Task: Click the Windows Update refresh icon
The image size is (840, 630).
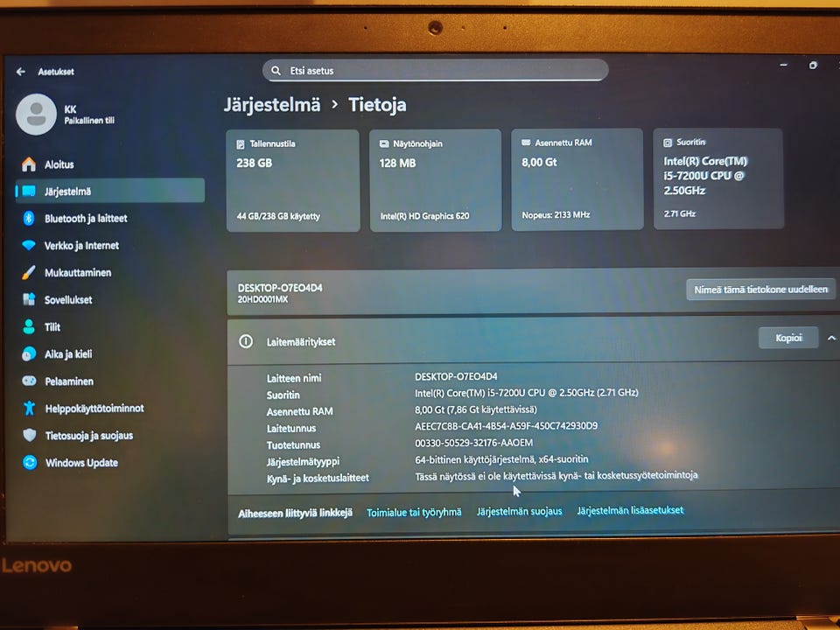Action: [x=30, y=462]
